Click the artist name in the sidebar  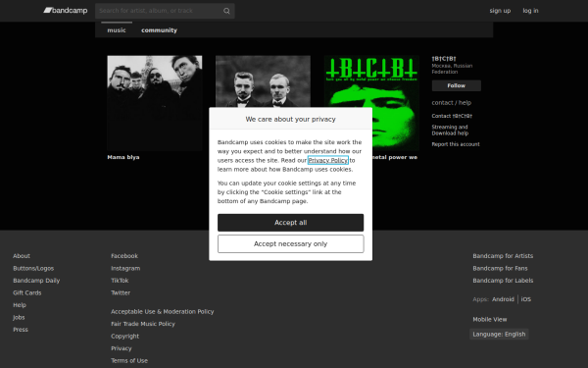pyautogui.click(x=444, y=59)
